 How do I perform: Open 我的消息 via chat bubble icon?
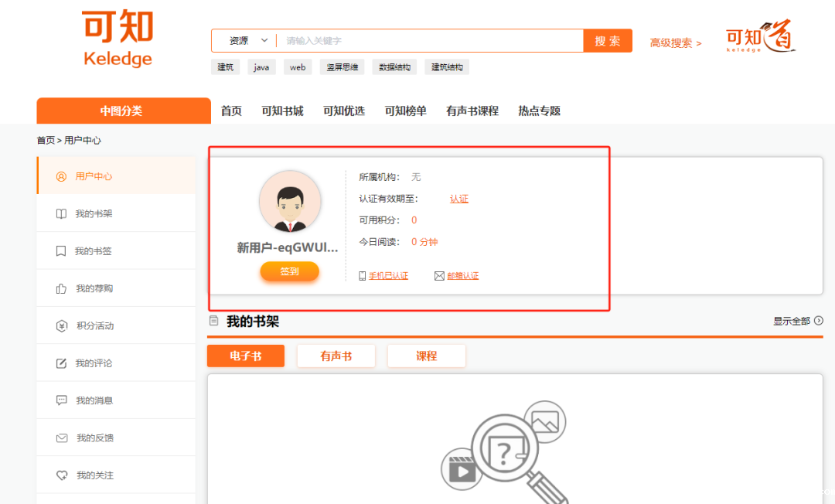pos(62,400)
